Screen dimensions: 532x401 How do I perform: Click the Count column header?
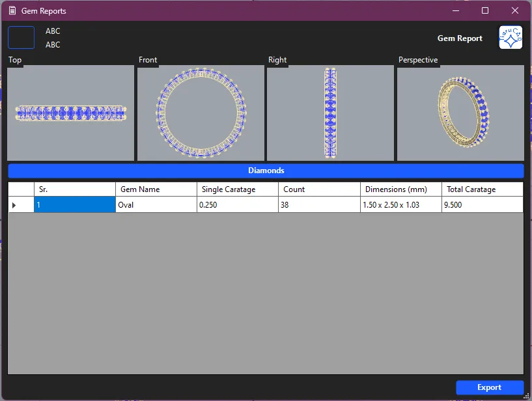319,189
